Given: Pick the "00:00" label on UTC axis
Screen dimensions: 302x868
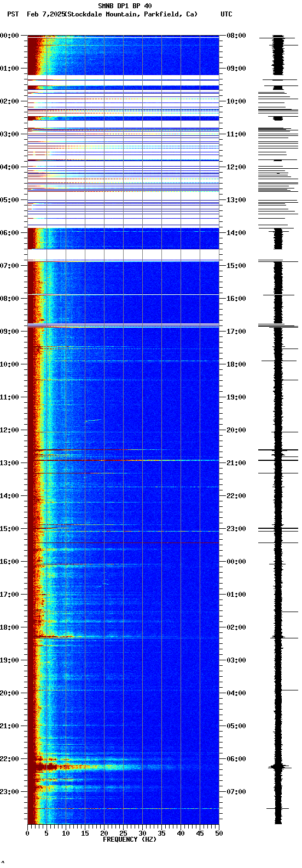Looking at the screenshot, I should coord(236,562).
